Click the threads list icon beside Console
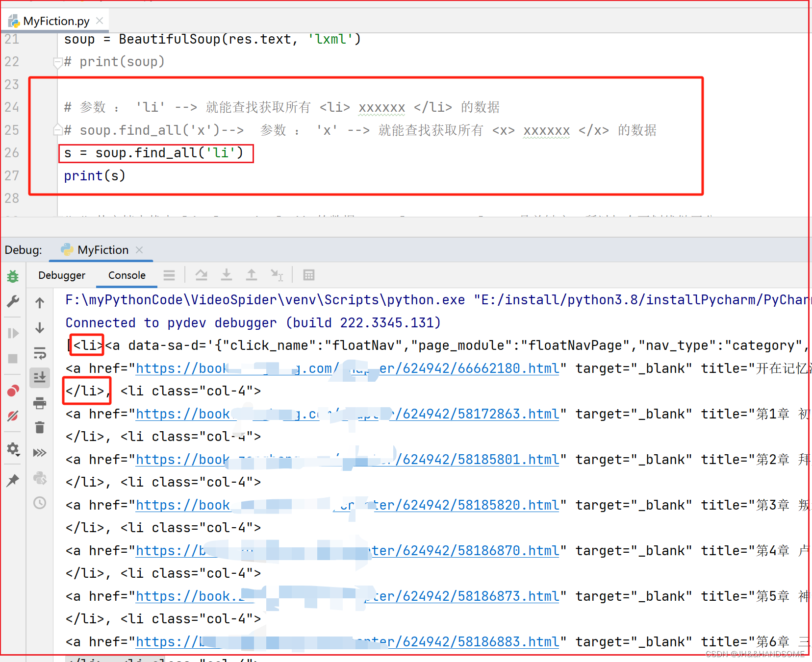The width and height of the screenshot is (812, 662). coord(169,275)
